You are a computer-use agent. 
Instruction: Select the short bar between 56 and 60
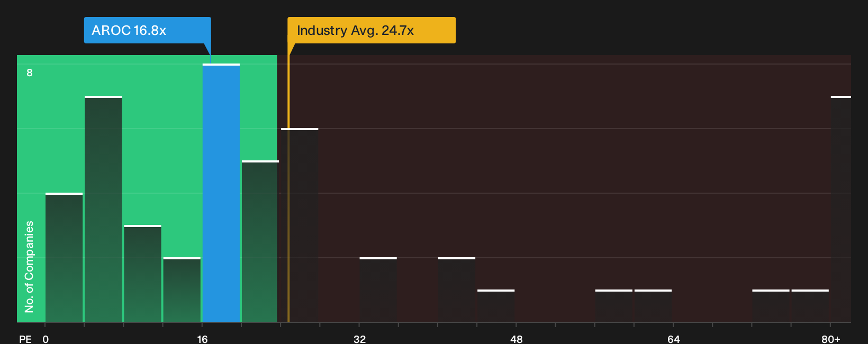[x=614, y=306]
